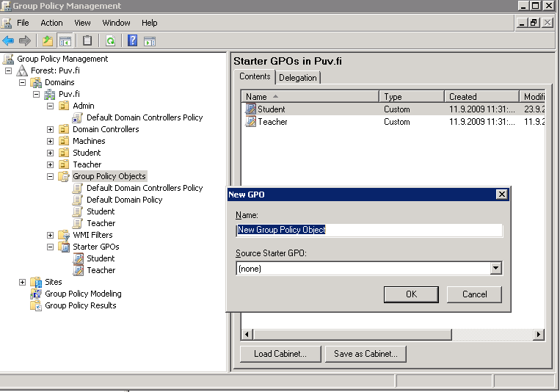Image resolution: width=560 pixels, height=392 pixels.
Task: Click the Back arrow toolbar icon
Action: (8, 40)
